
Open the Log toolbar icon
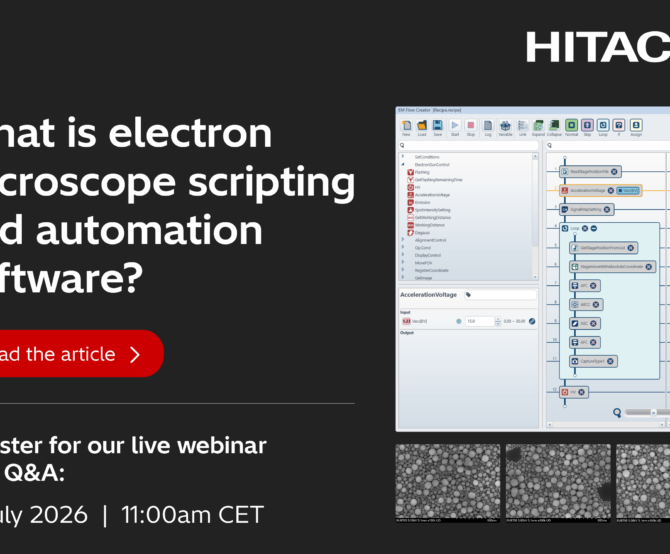tap(488, 126)
